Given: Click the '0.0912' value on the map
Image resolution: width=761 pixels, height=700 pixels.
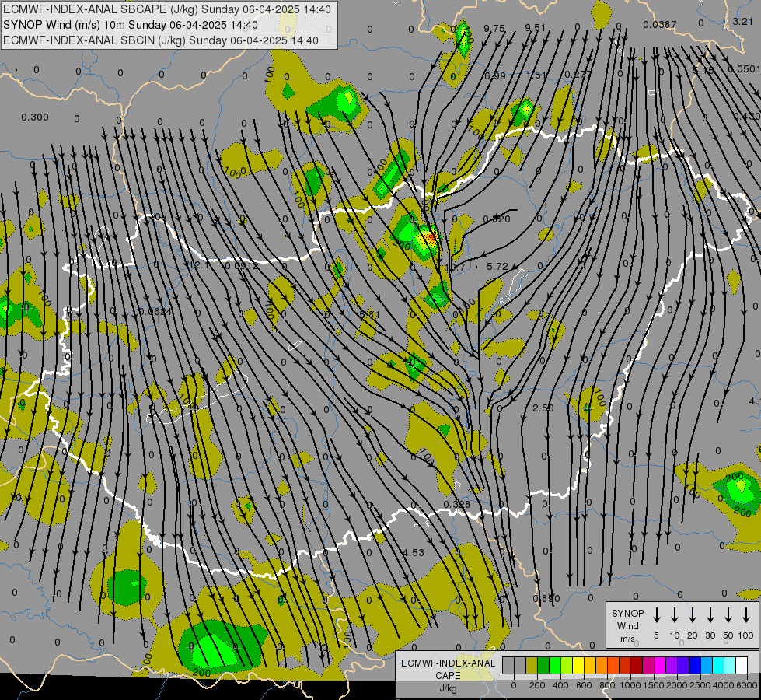Looking at the screenshot, I should click(242, 266).
